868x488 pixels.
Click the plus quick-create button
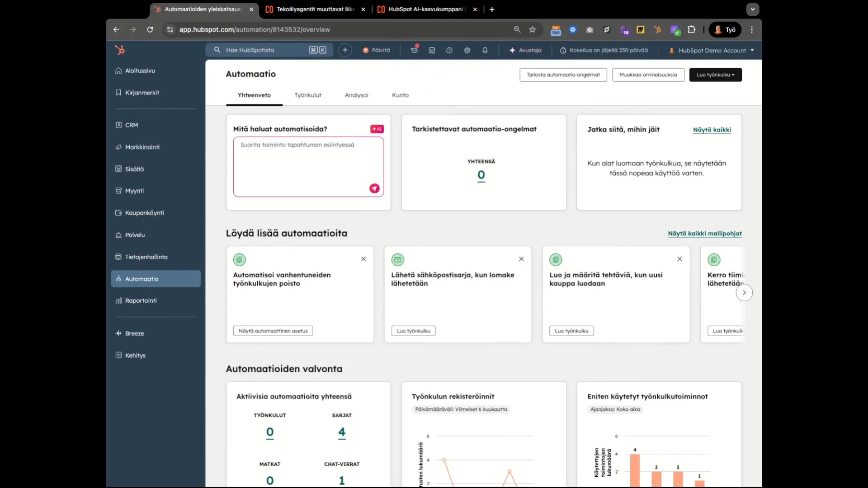(x=345, y=50)
